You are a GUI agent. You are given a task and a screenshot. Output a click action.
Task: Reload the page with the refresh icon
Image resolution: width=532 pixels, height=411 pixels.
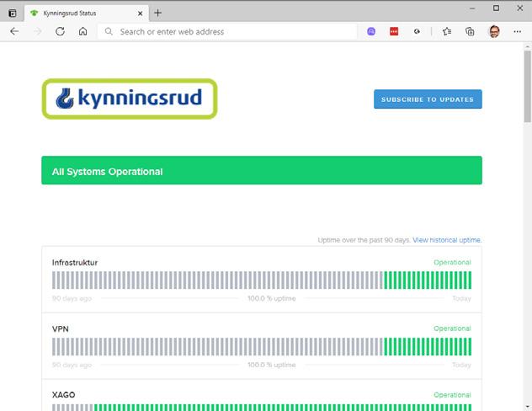[60, 31]
